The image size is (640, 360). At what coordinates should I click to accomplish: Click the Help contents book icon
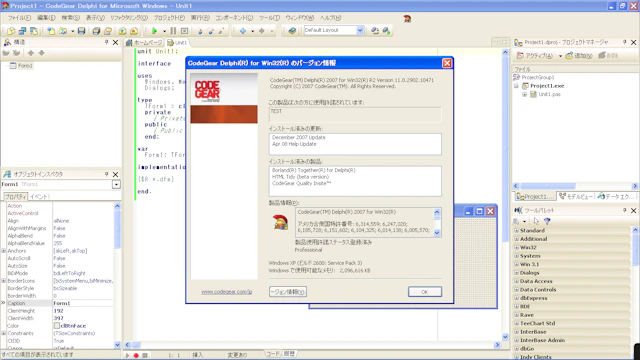292,31
